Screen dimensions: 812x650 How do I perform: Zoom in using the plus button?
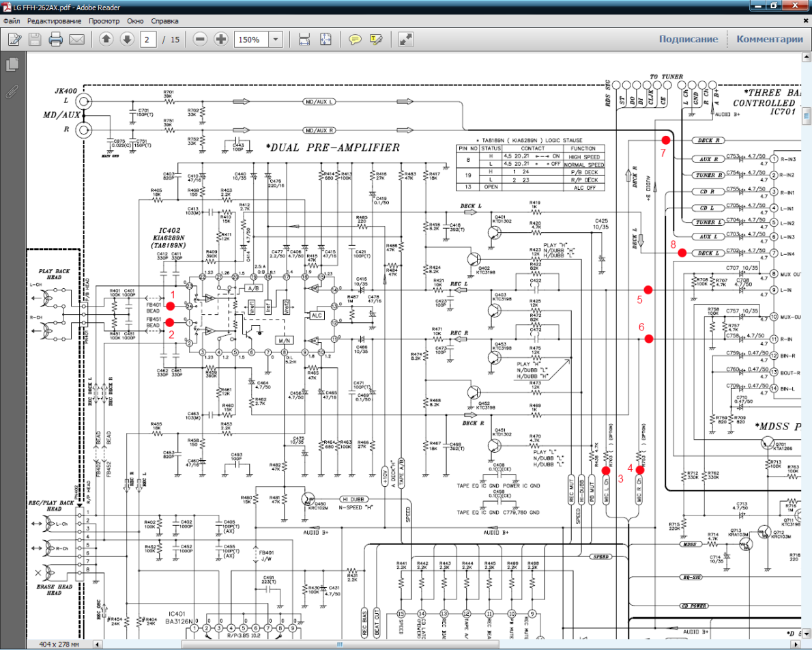[221, 40]
